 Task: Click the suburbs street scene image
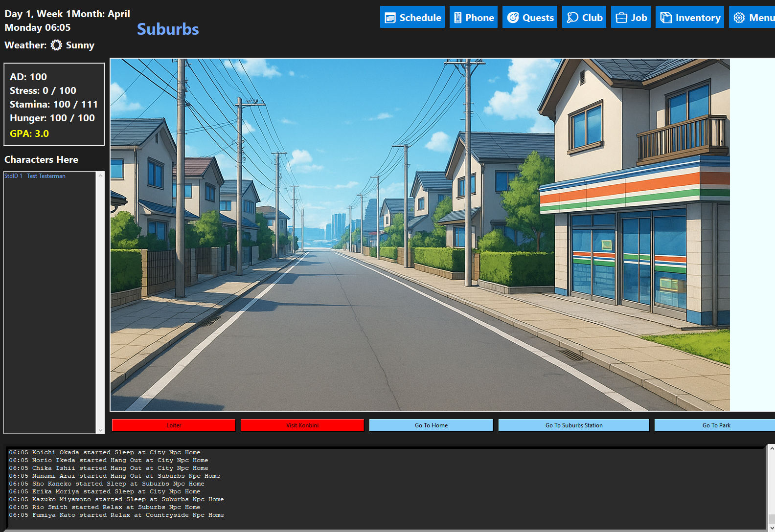coord(420,235)
